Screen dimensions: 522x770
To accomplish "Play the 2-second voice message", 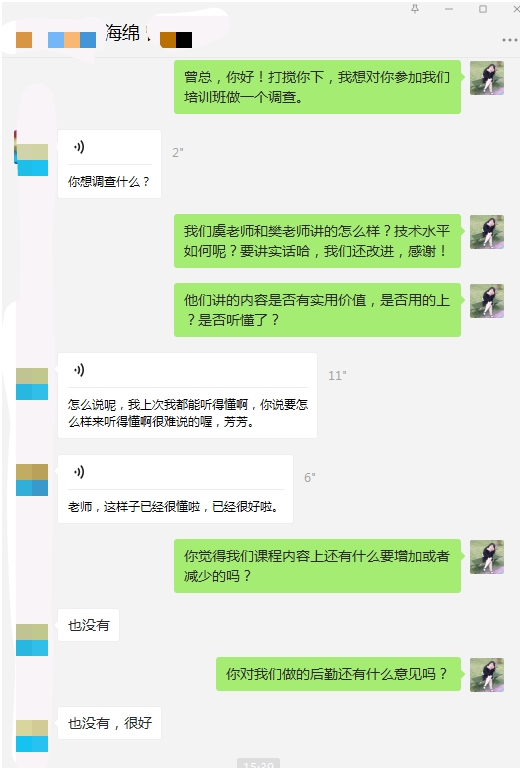I will click(79, 147).
